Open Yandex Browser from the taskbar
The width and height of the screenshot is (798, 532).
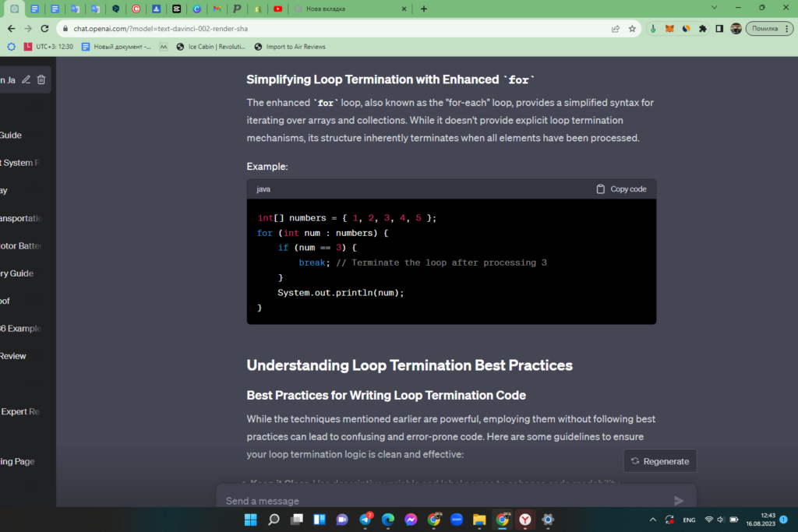[x=524, y=520]
